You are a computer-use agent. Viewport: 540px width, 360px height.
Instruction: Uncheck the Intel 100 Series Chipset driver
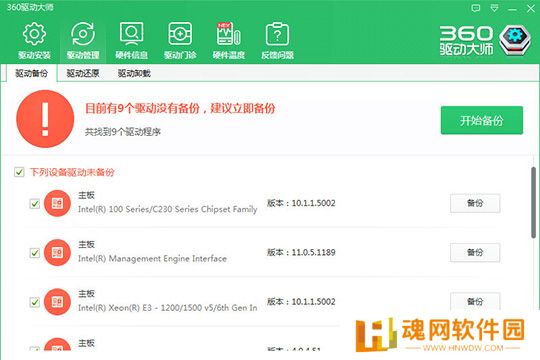34,203
